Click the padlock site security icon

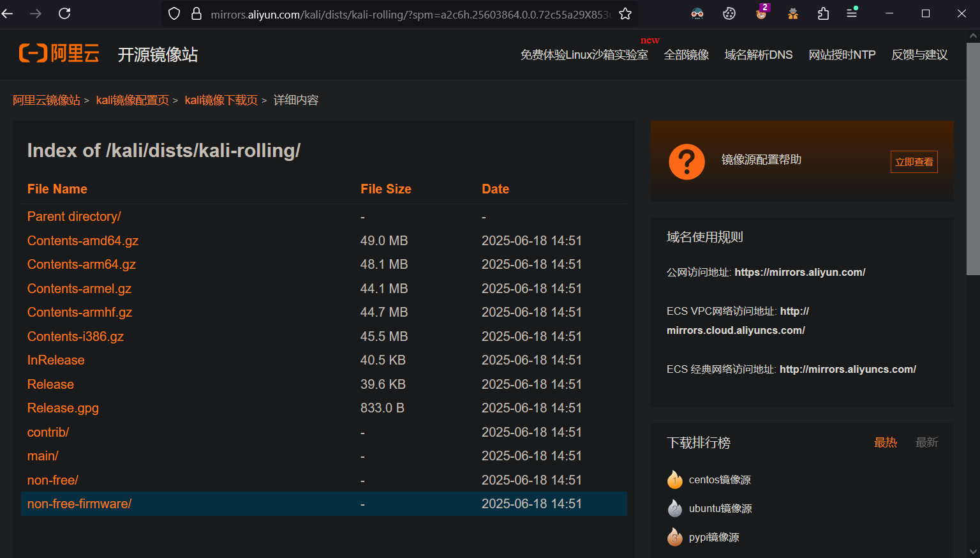click(197, 14)
